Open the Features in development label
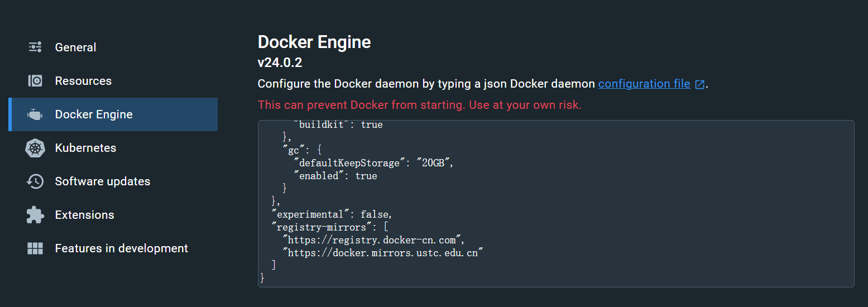 tap(122, 248)
